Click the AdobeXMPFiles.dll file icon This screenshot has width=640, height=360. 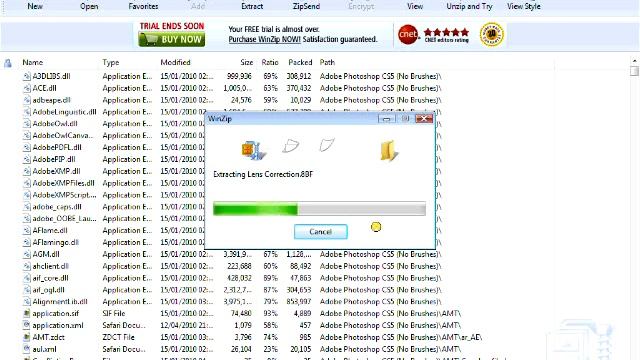tap(27, 183)
